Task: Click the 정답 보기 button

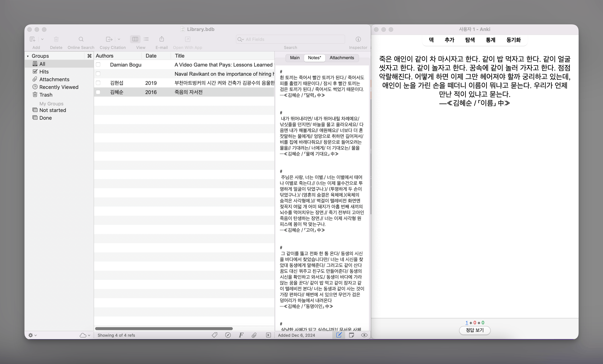Action: point(475,330)
